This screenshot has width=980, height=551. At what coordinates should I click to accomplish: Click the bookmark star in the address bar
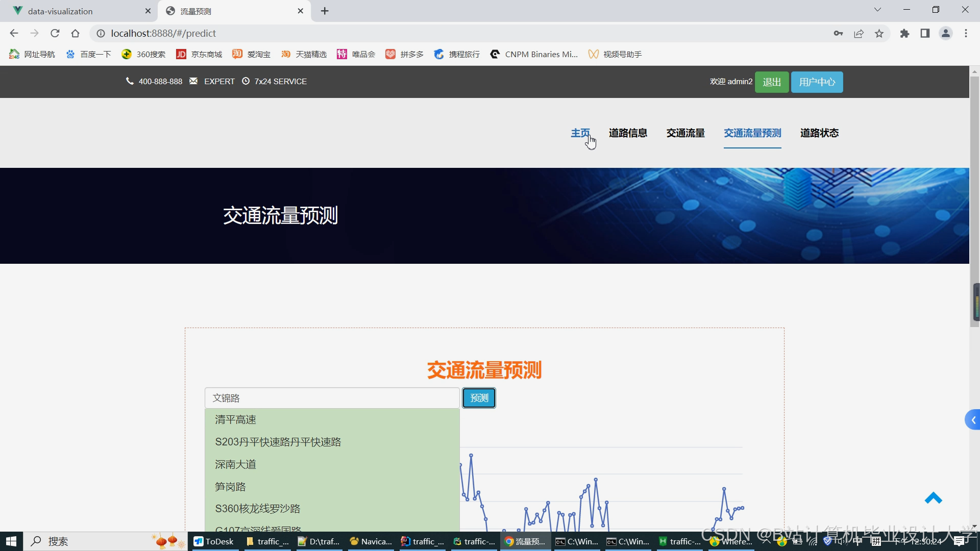(879, 33)
